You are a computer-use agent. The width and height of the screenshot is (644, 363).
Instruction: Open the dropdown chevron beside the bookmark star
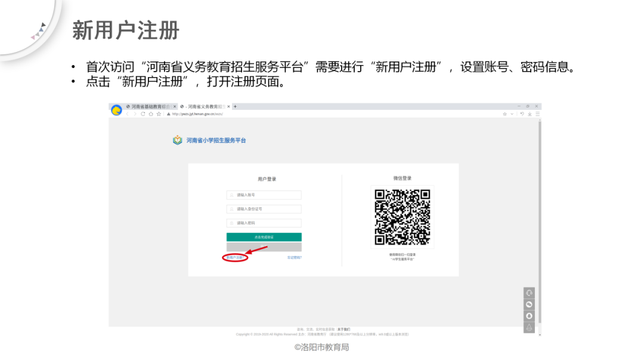click(x=512, y=113)
